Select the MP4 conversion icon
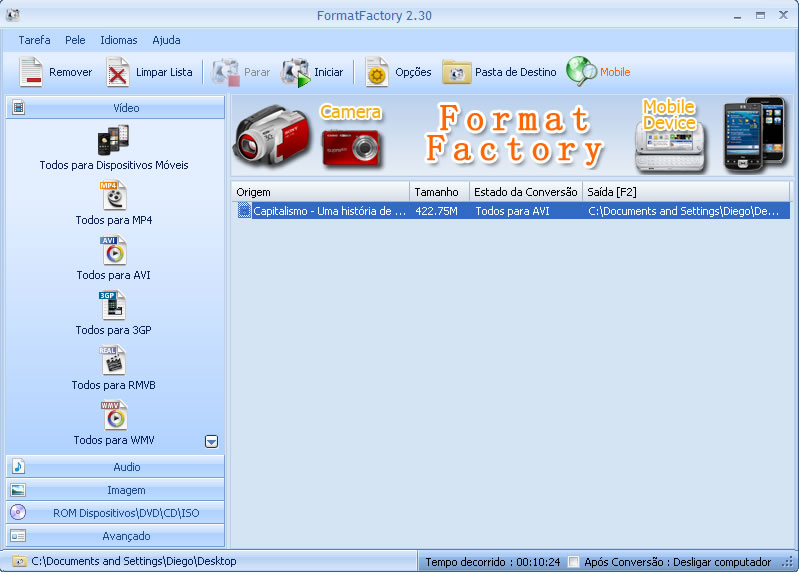799x574 pixels. pos(114,195)
